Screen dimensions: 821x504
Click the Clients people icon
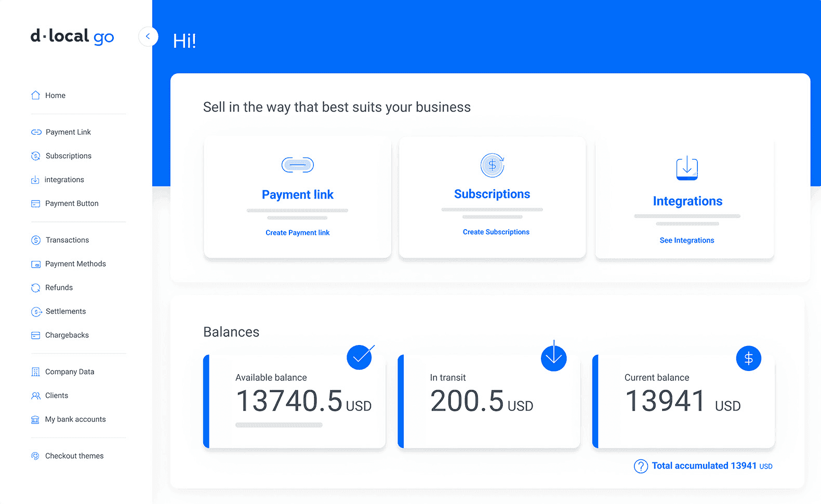pos(35,396)
